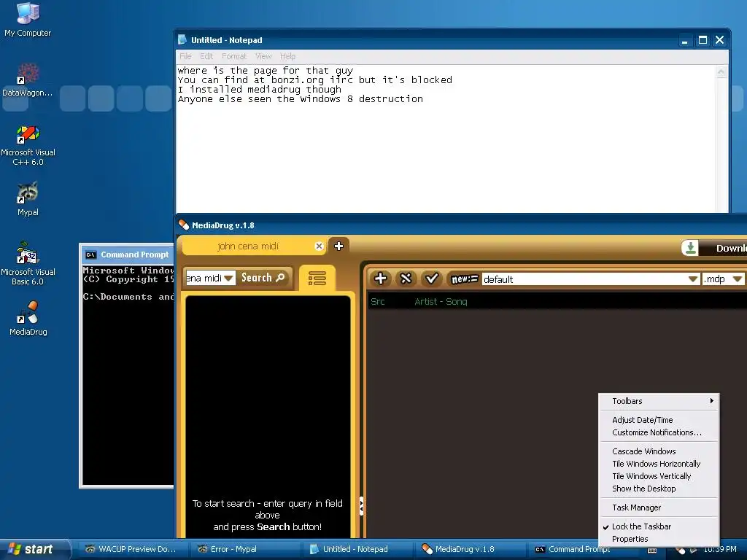Screen dimensions: 747x560
Task: Click the plus add-track icon in playlist toolbar
Action: (381, 279)
